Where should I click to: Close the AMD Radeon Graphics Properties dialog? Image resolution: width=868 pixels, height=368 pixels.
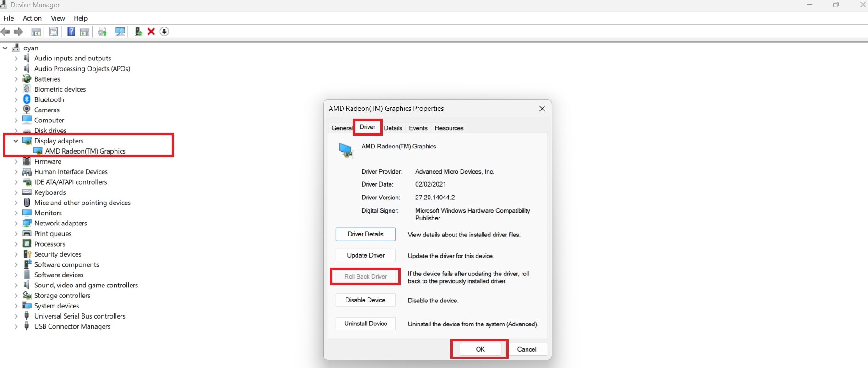click(x=542, y=109)
